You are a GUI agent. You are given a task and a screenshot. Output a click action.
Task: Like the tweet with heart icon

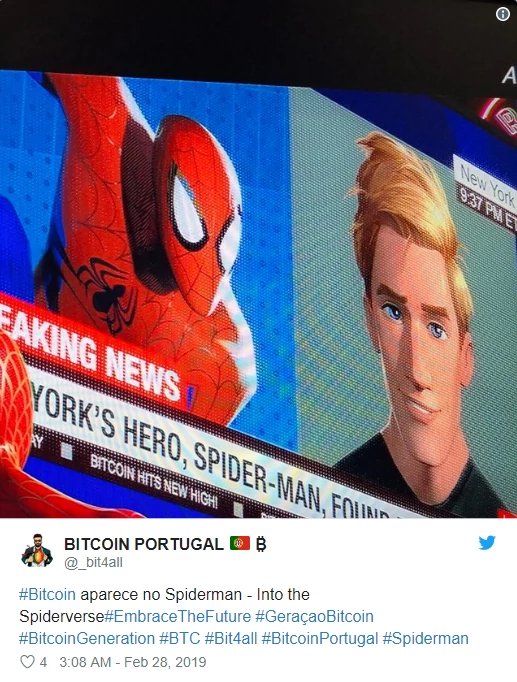27,662
